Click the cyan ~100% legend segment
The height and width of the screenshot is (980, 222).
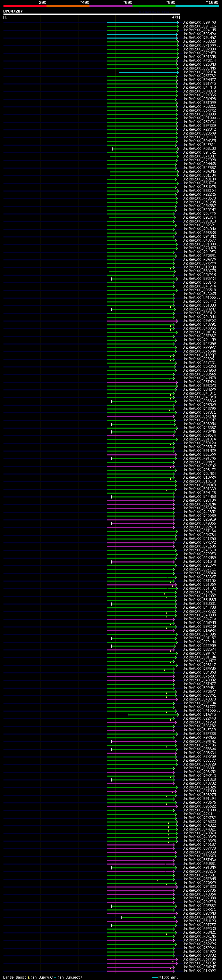(x=197, y=7)
